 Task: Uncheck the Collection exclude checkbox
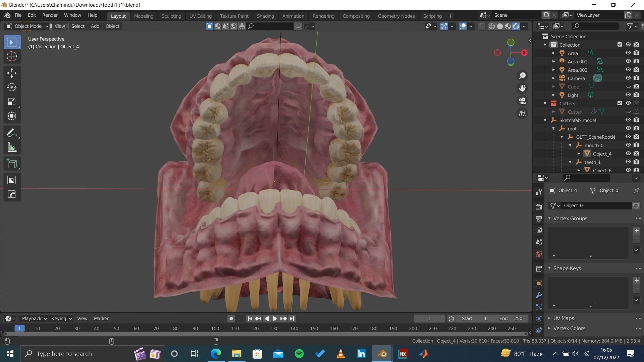620,45
